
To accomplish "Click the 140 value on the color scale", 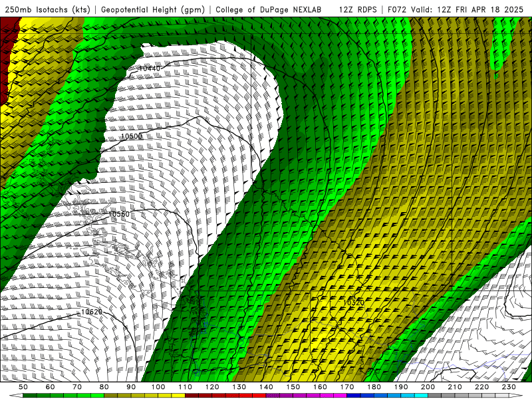I will tap(266, 387).
